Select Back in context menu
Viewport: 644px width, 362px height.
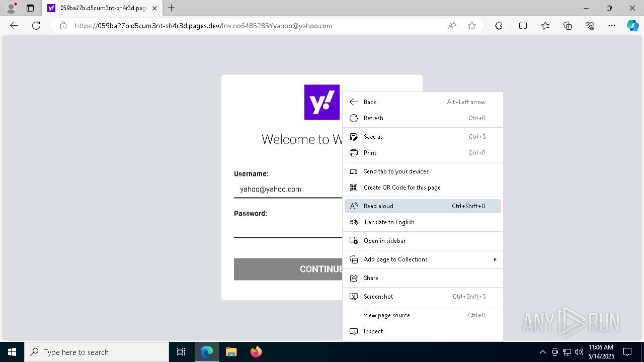point(423,102)
